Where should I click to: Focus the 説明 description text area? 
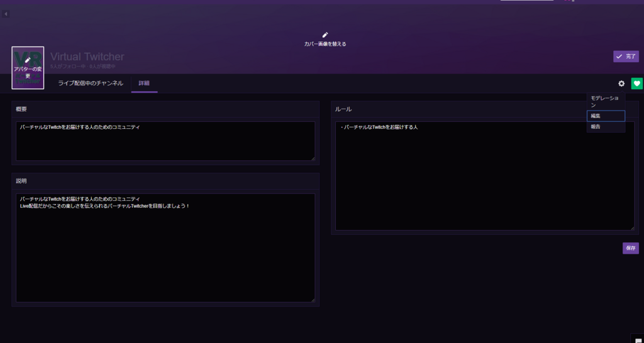tap(165, 248)
